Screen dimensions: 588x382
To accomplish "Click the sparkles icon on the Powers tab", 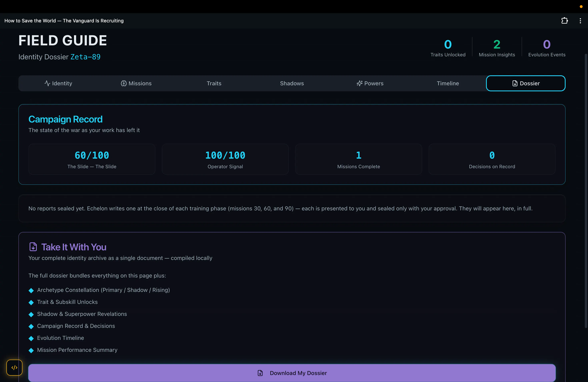I will point(359,83).
